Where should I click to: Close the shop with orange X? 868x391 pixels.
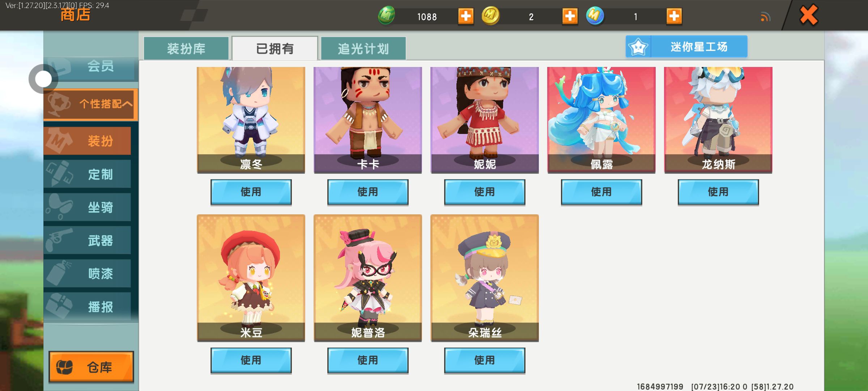[x=809, y=15]
